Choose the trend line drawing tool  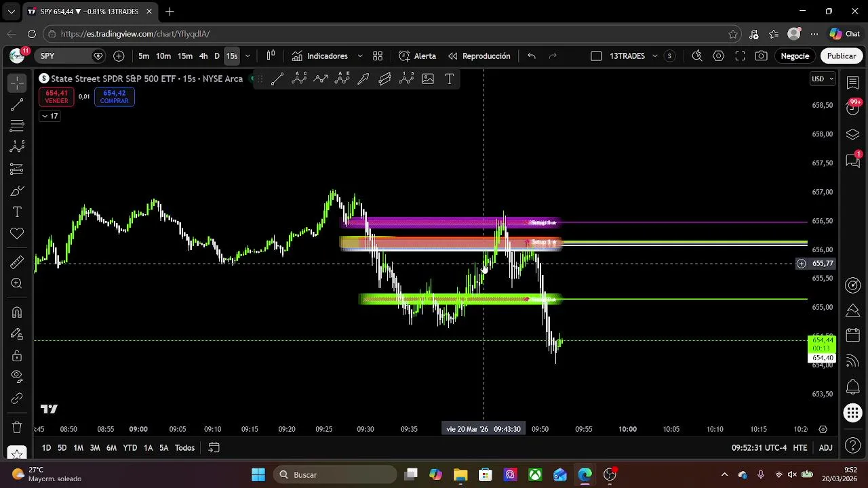[17, 104]
